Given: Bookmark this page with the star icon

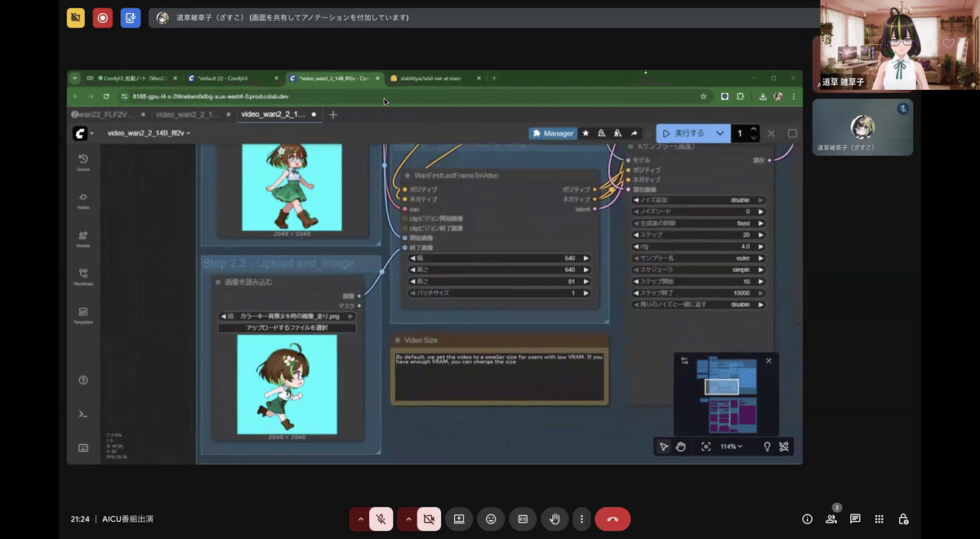Looking at the screenshot, I should pos(703,96).
